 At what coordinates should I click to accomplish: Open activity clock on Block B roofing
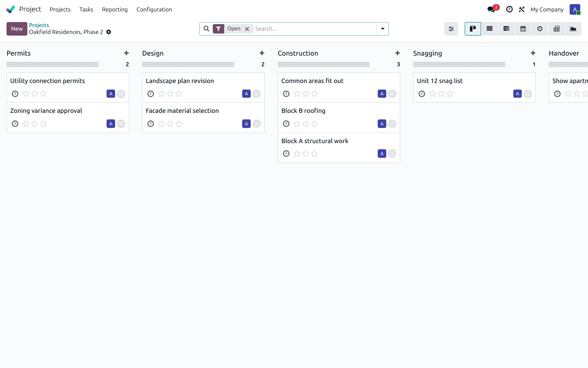(x=286, y=124)
